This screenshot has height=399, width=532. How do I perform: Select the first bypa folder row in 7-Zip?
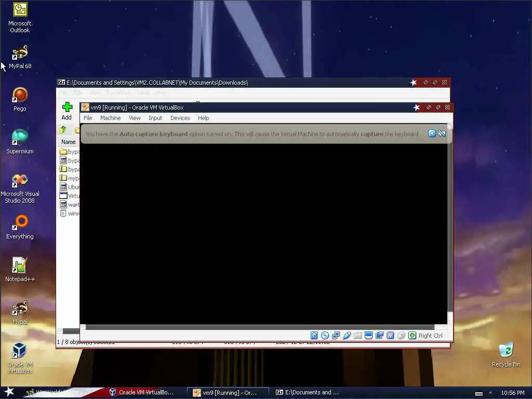pos(69,151)
